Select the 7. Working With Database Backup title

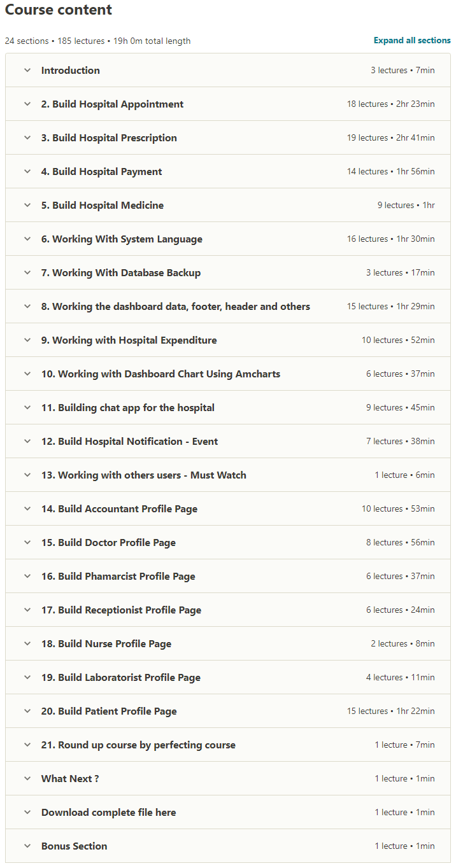pyautogui.click(x=121, y=273)
